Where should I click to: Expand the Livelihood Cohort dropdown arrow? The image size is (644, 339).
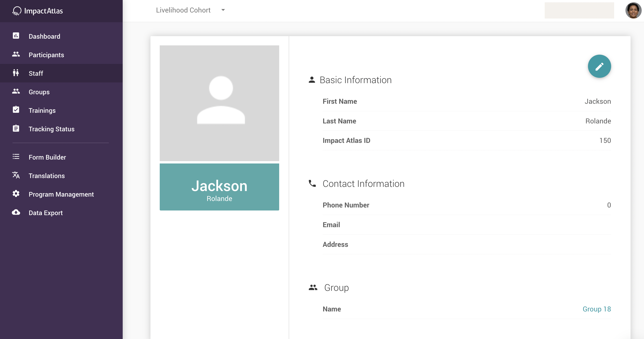point(223,10)
